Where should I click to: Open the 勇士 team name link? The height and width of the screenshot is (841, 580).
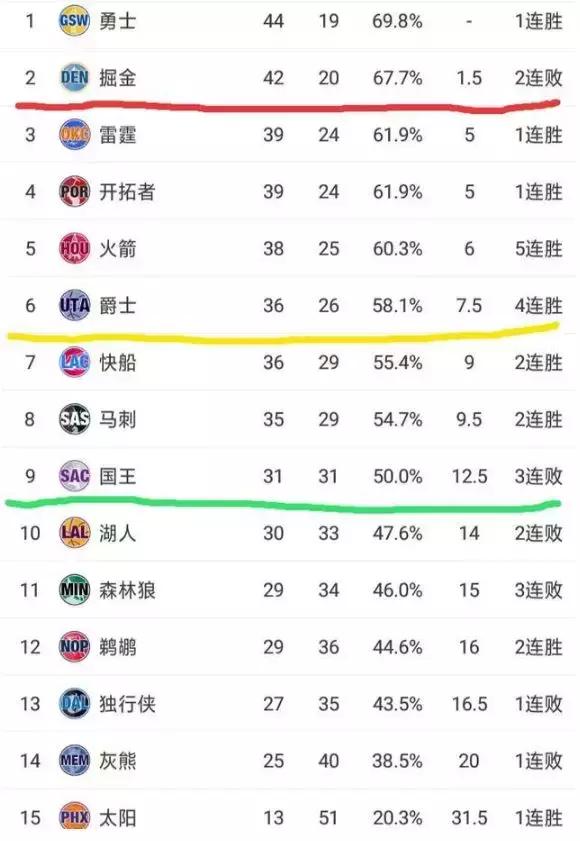[118, 21]
